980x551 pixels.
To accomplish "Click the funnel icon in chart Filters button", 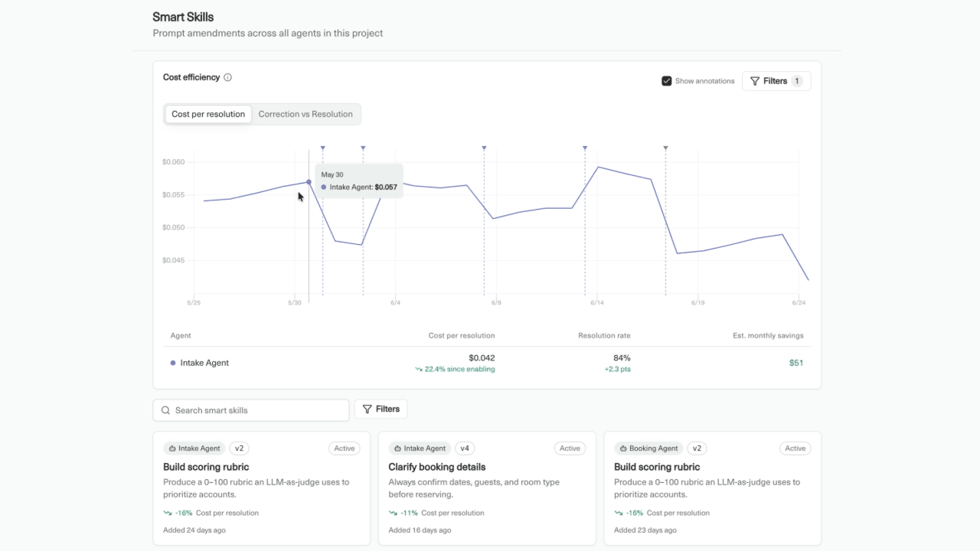I will click(755, 81).
